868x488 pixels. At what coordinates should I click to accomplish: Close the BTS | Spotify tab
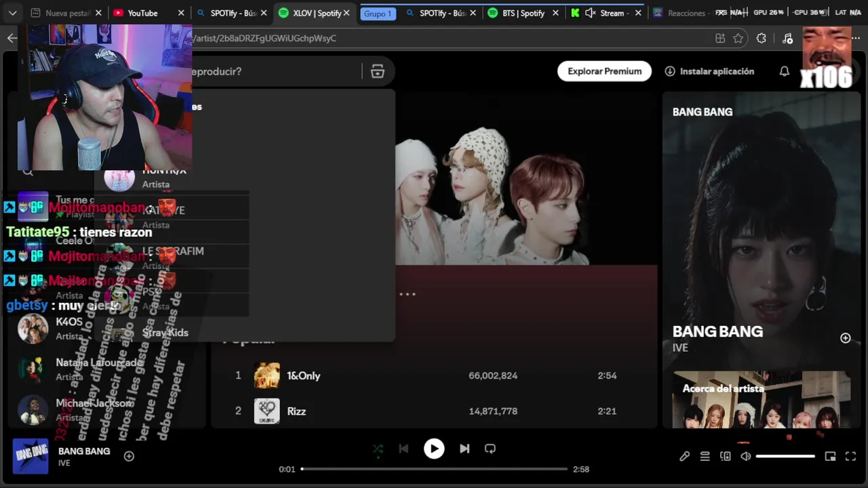click(556, 13)
